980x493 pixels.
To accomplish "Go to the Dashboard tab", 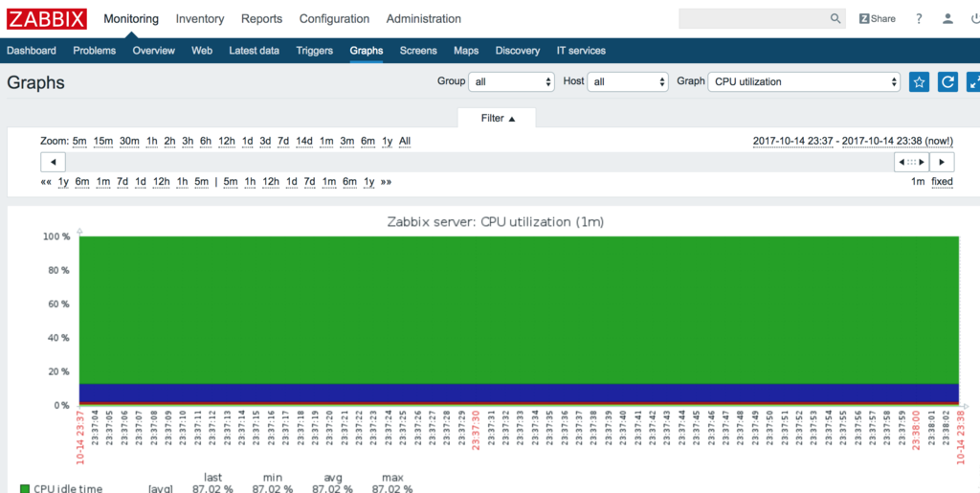I will [32, 51].
